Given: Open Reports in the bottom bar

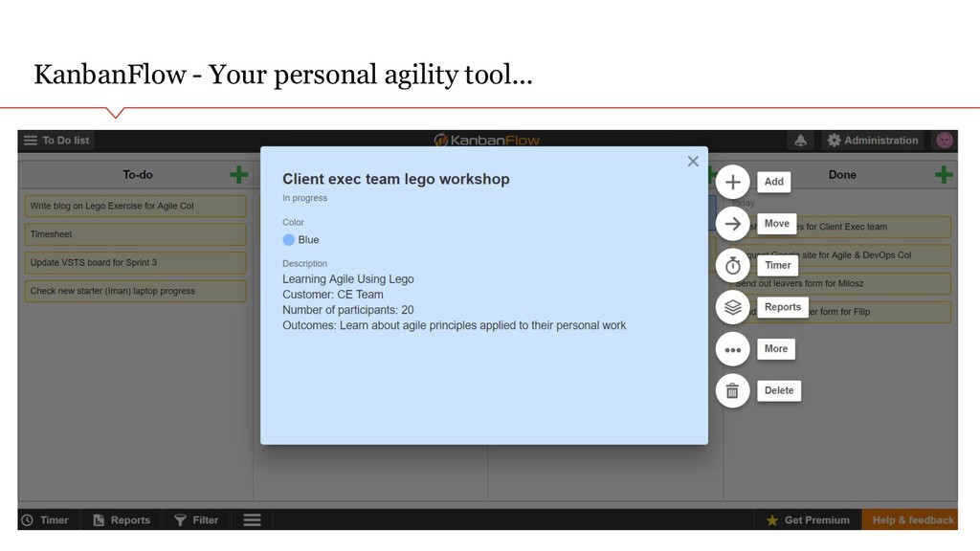Looking at the screenshot, I should 122,519.
